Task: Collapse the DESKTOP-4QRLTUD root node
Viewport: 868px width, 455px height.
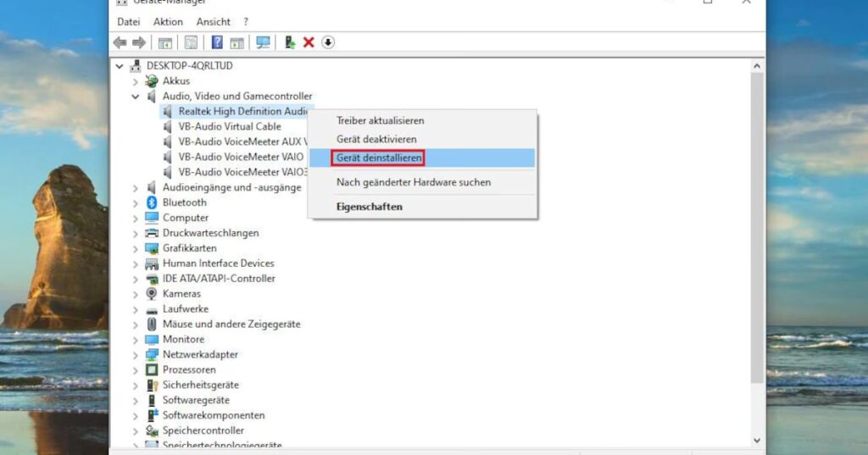Action: 120,66
